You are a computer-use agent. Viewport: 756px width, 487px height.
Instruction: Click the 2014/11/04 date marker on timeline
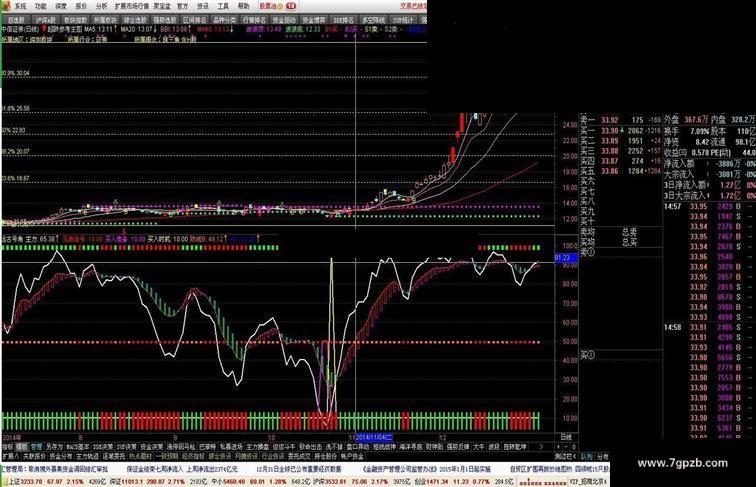pos(374,437)
